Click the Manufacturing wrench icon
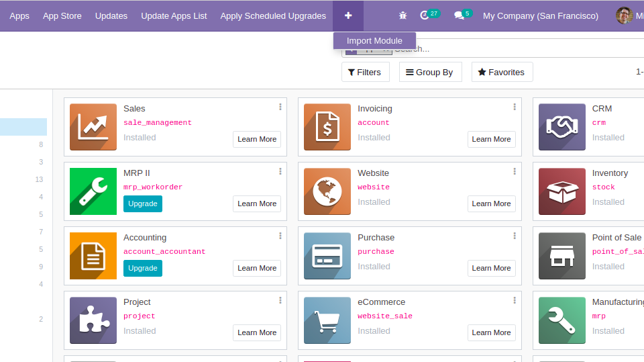This screenshot has height=362, width=644. click(562, 320)
